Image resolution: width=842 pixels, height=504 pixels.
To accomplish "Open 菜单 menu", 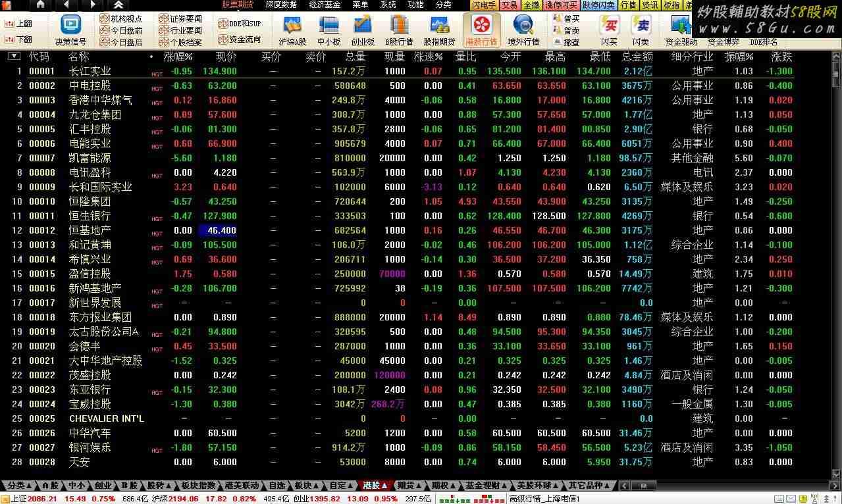I will pyautogui.click(x=360, y=5).
